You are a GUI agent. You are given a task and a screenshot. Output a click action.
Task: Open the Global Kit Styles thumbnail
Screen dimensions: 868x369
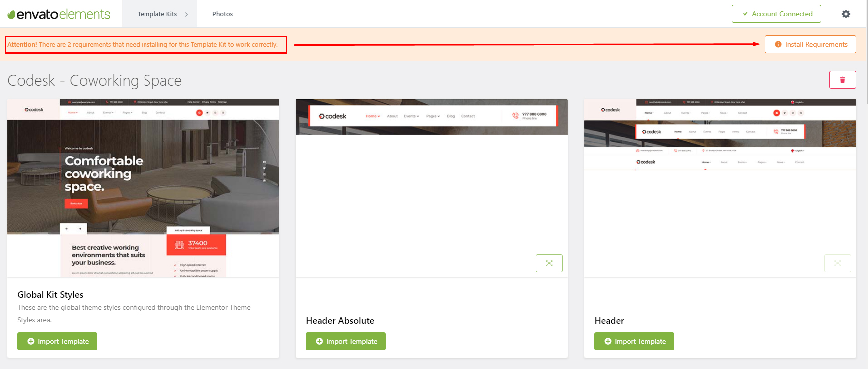pos(143,188)
